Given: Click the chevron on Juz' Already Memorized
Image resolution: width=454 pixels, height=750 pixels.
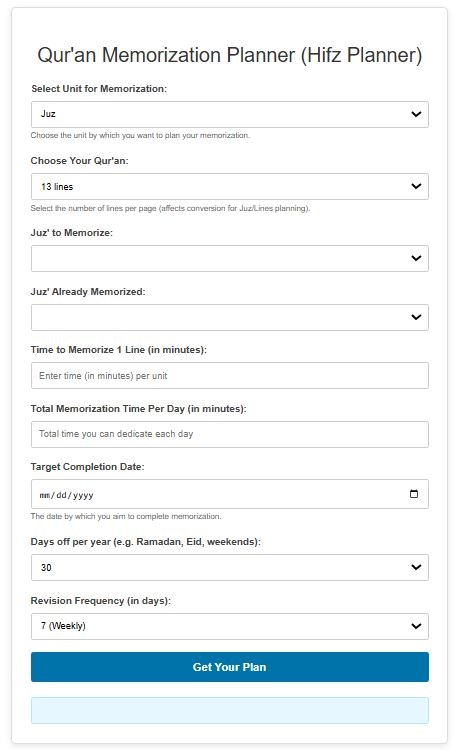Looking at the screenshot, I should [x=416, y=317].
